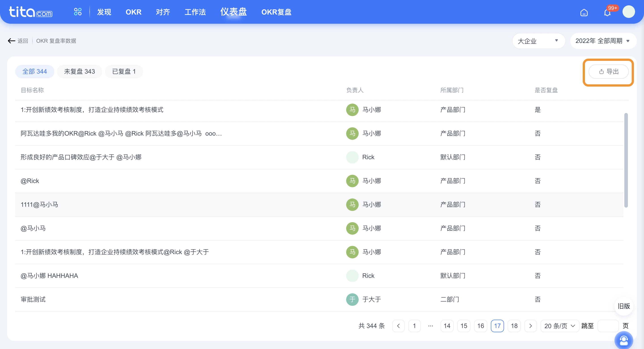Image resolution: width=644 pixels, height=349 pixels.
Task: Click the tita.com logo
Action: click(30, 12)
